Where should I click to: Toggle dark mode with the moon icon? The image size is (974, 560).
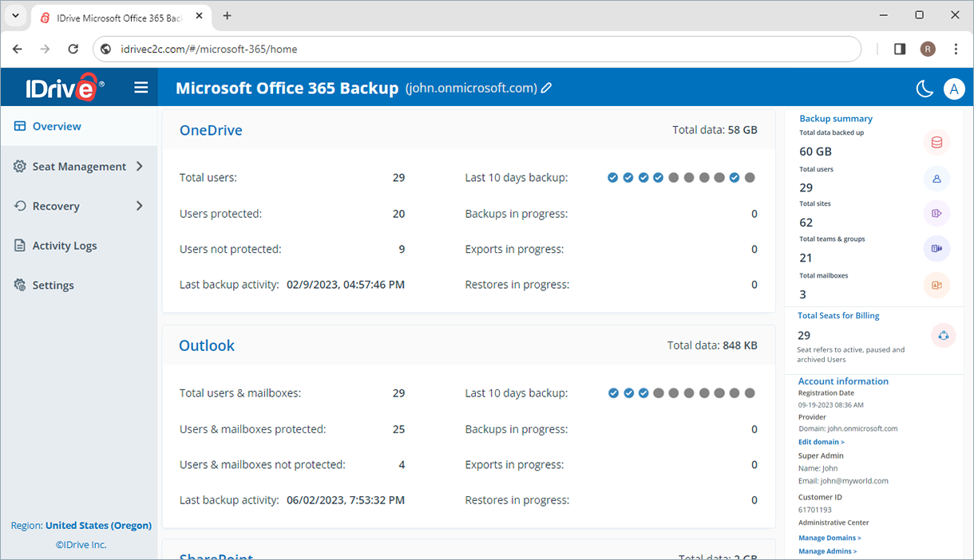[925, 89]
